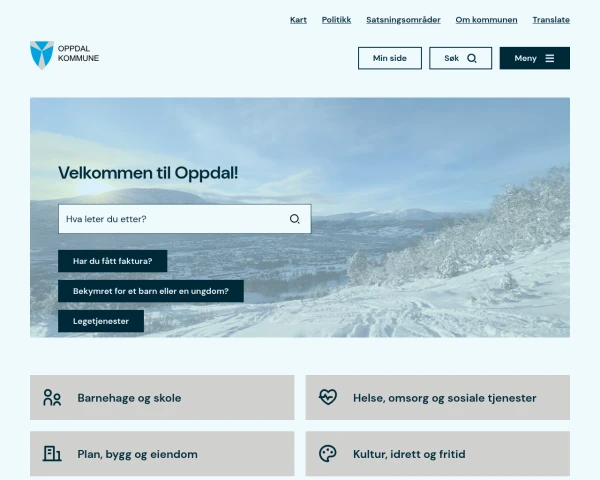Click the magnifier icon in the Søk button
Viewport: 600px width, 480px height.
[472, 58]
